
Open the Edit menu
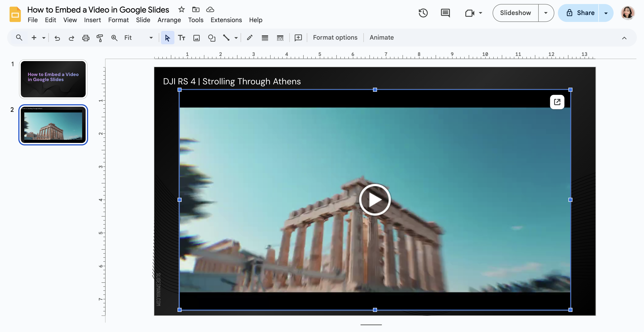click(x=50, y=20)
